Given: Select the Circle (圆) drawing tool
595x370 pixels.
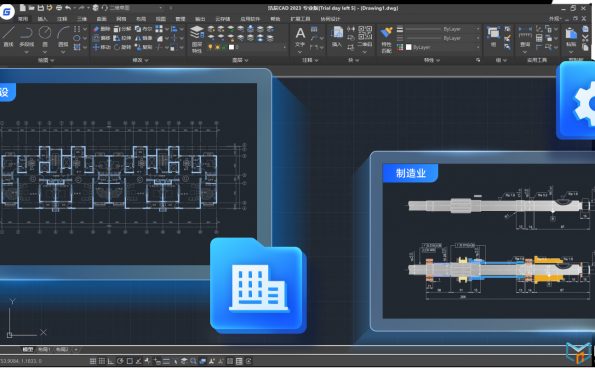Looking at the screenshot, I should pos(45,36).
